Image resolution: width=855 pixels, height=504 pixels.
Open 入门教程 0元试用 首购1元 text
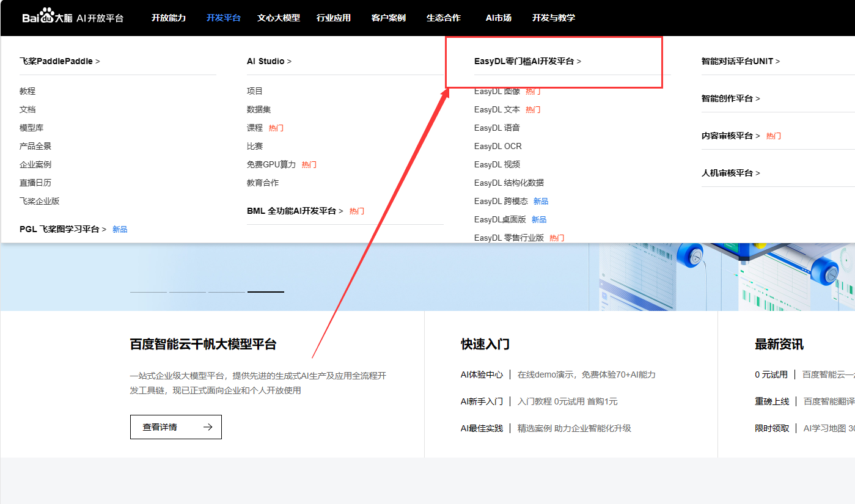[568, 401]
